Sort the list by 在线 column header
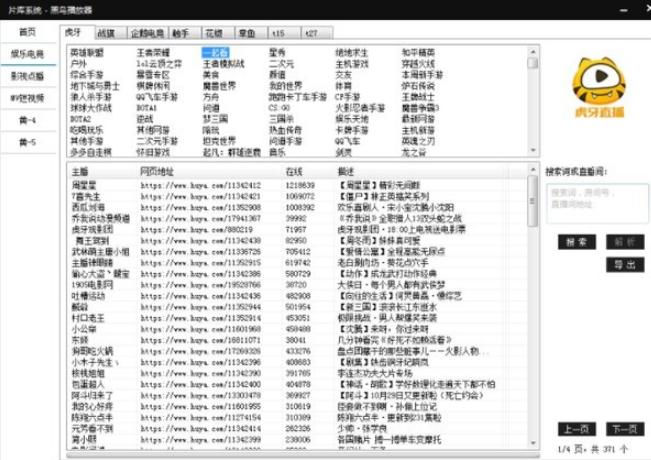Image resolution: width=651 pixels, height=460 pixels. click(294, 172)
